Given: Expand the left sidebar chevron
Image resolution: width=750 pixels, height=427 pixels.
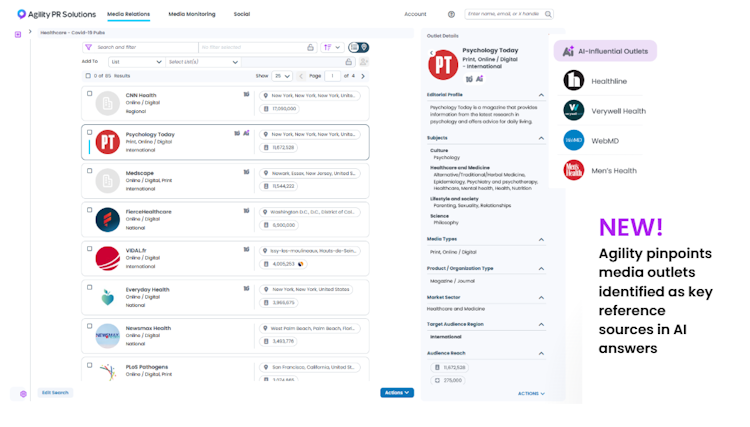Looking at the screenshot, I should coord(30,32).
